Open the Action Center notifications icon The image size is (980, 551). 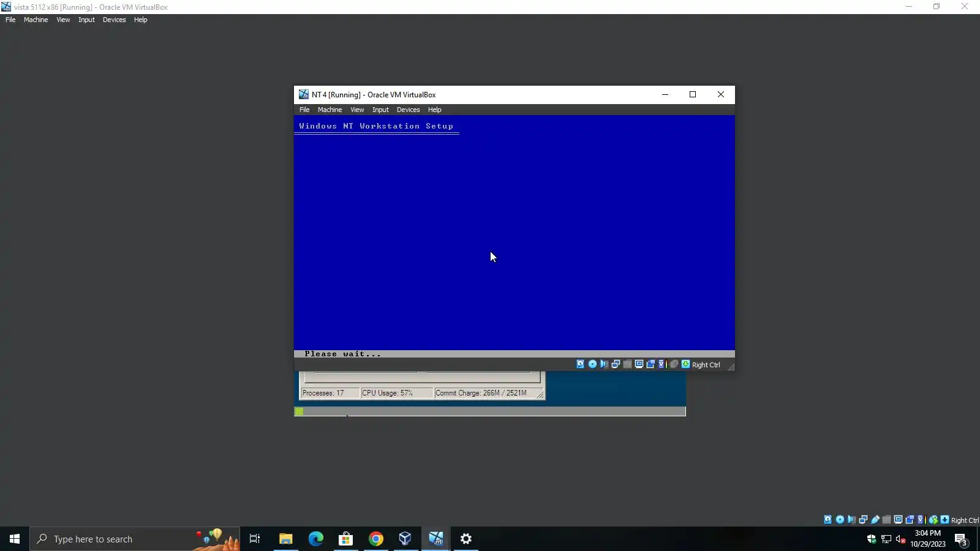961,539
